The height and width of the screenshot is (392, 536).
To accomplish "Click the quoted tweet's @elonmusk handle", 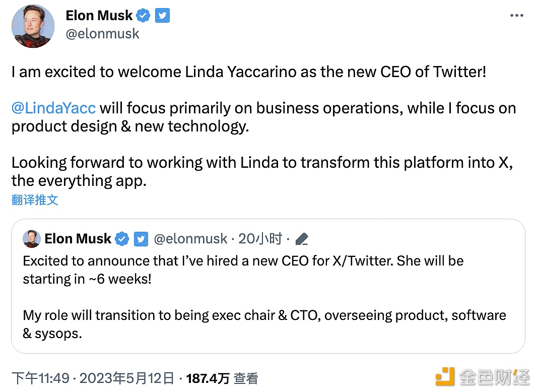I will coord(190,239).
